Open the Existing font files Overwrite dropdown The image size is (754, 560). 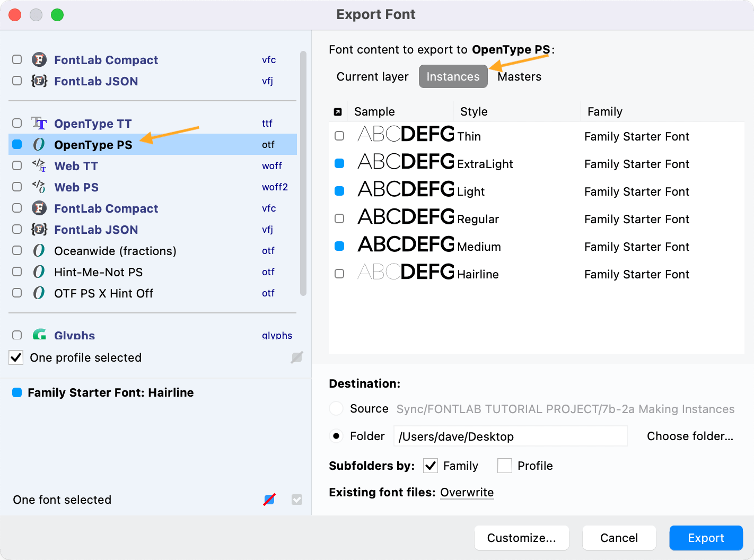click(467, 493)
